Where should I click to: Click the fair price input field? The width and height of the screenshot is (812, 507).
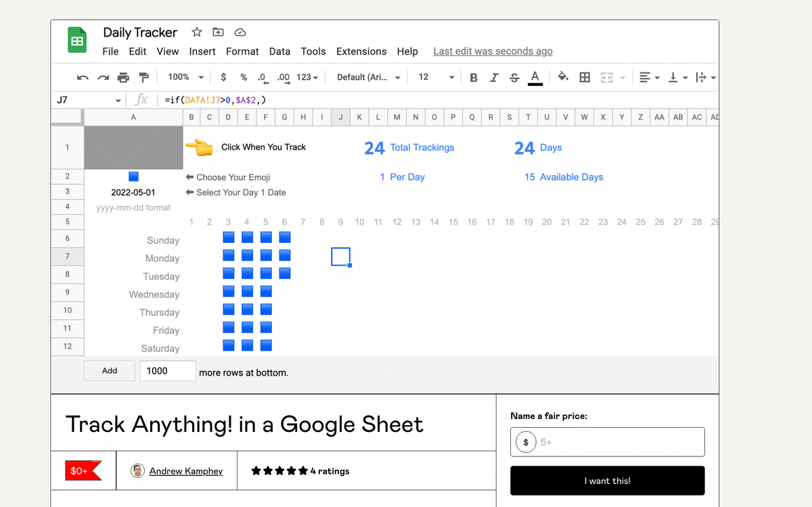(x=607, y=442)
